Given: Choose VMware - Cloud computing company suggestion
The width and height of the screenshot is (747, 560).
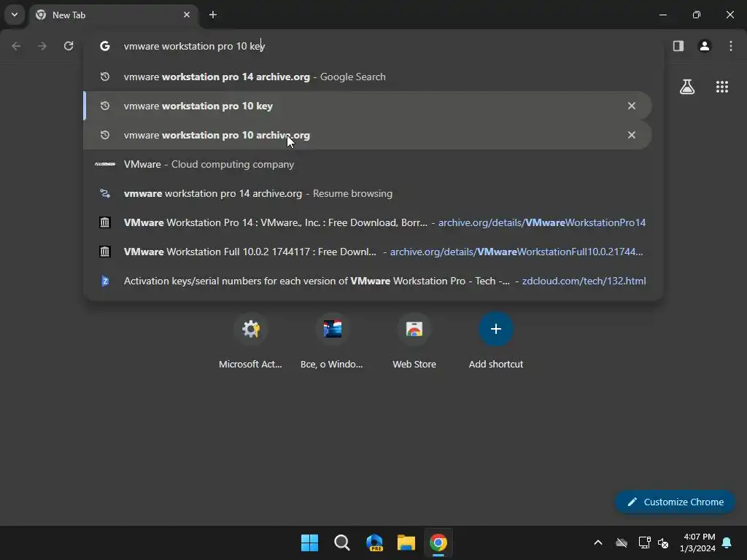Looking at the screenshot, I should (368, 164).
